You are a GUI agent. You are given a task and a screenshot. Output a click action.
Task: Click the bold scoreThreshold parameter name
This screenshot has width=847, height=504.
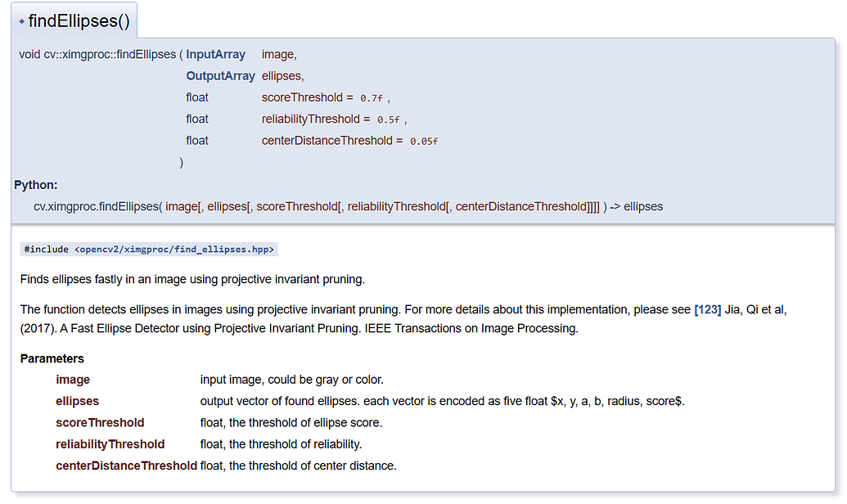point(100,422)
